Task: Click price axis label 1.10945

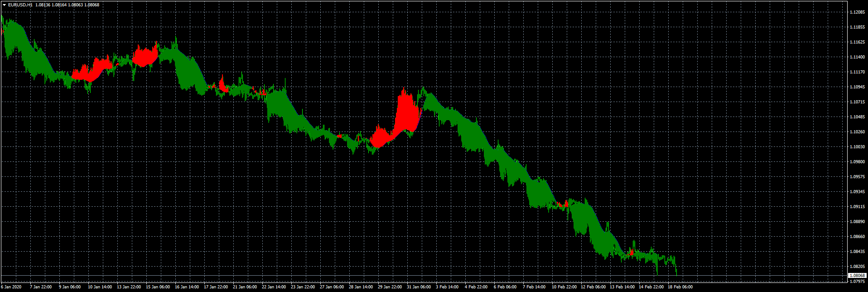Action: pyautogui.click(x=858, y=87)
